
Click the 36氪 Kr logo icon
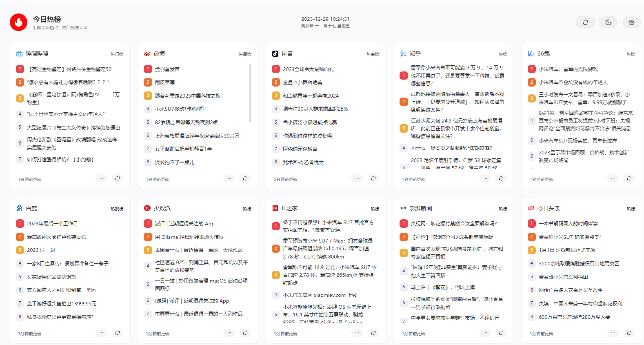tap(531, 53)
